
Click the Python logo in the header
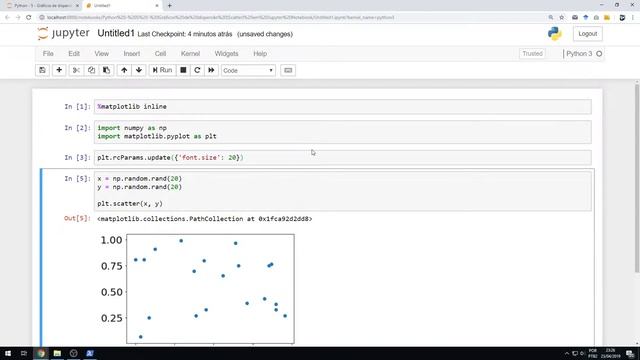(x=555, y=34)
